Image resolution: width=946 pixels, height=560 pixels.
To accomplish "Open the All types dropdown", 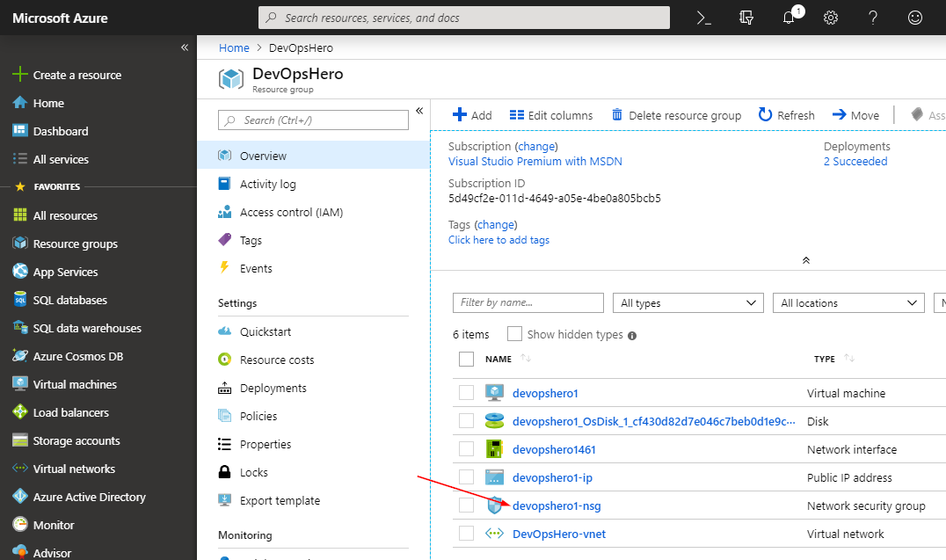I will coord(688,303).
